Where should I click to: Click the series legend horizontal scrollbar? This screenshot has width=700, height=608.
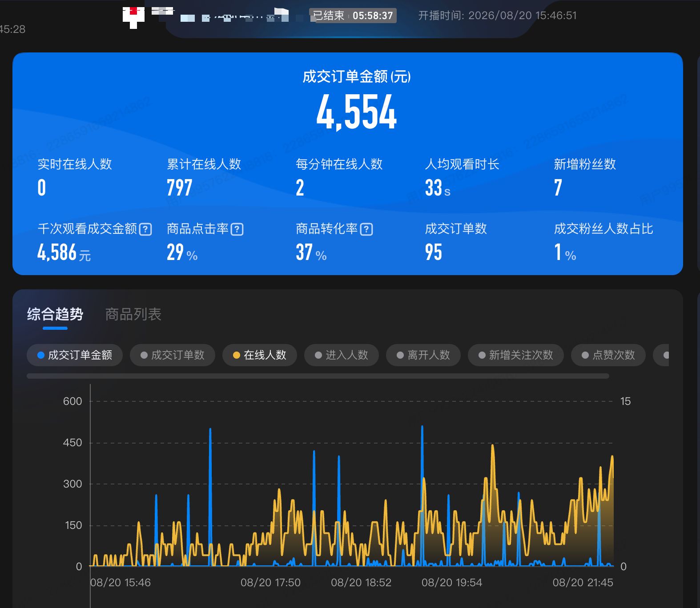(x=318, y=376)
